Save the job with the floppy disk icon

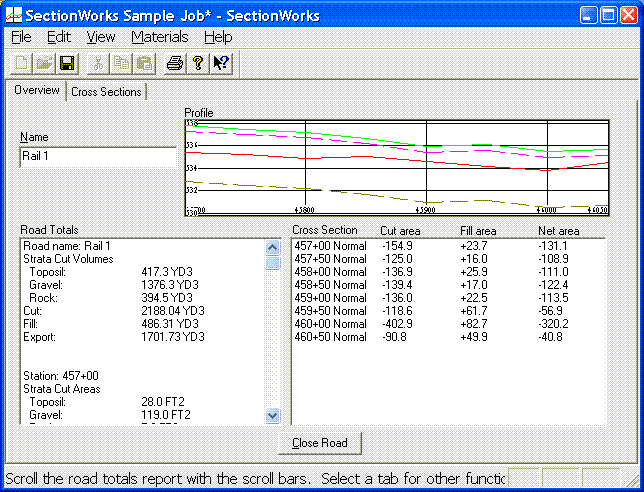point(67,63)
